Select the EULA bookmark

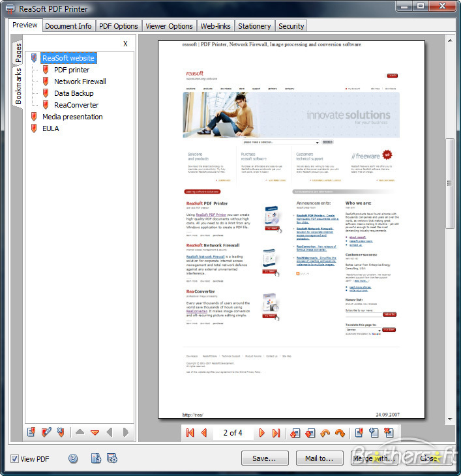click(51, 128)
